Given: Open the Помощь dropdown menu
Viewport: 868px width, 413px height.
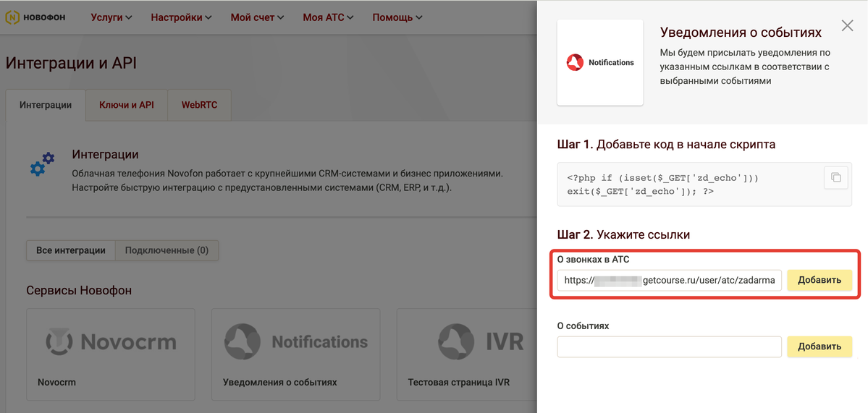Looking at the screenshot, I should click(397, 17).
